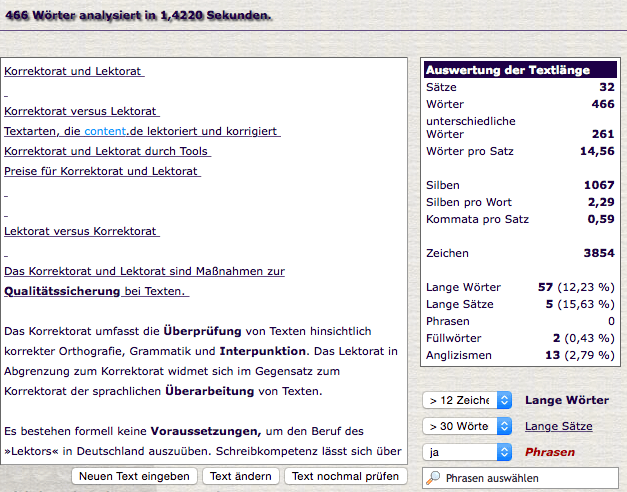Click the Korrektorat versus Lektorat link

click(80, 111)
